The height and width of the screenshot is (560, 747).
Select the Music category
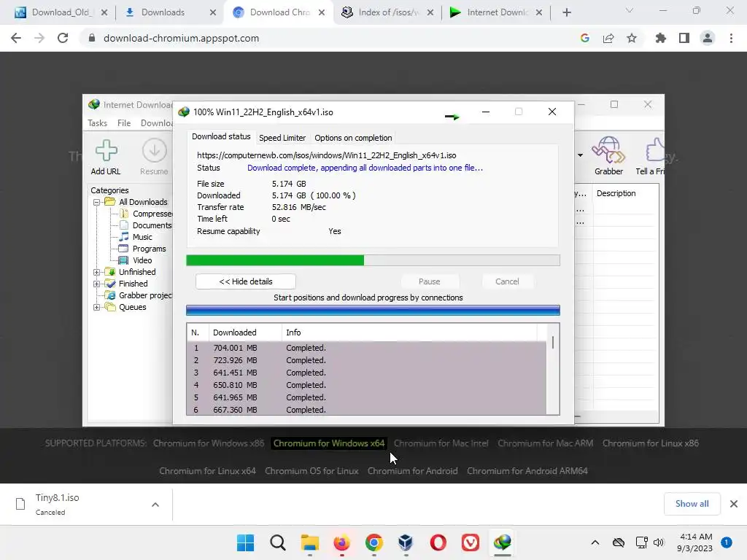(x=142, y=237)
